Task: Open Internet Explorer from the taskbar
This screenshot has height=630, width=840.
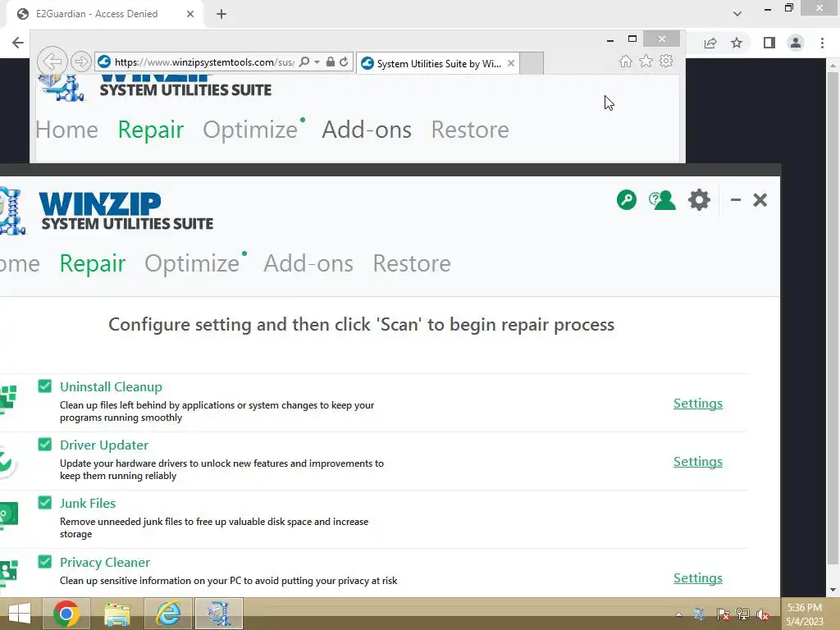Action: (x=167, y=614)
